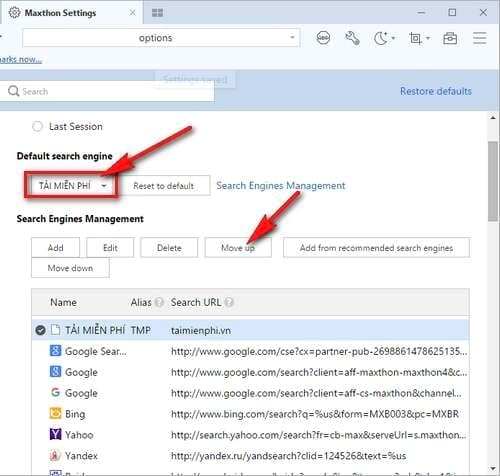Screen dimensions: 500x476
Task: Click Restore defaults link
Action: click(x=436, y=91)
